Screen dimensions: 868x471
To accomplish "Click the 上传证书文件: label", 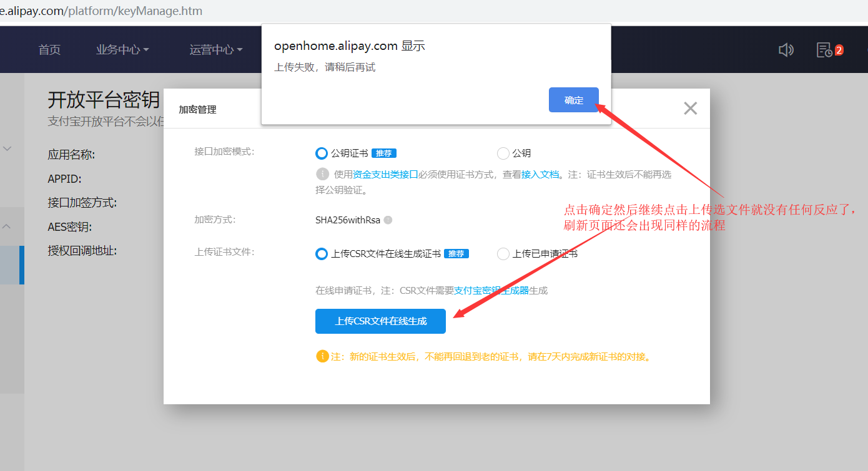I will coord(224,252).
